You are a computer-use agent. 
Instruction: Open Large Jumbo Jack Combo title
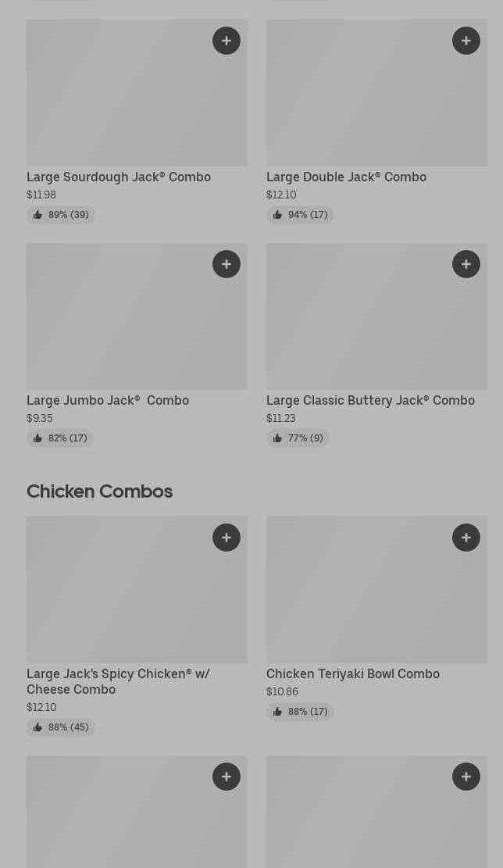108,400
